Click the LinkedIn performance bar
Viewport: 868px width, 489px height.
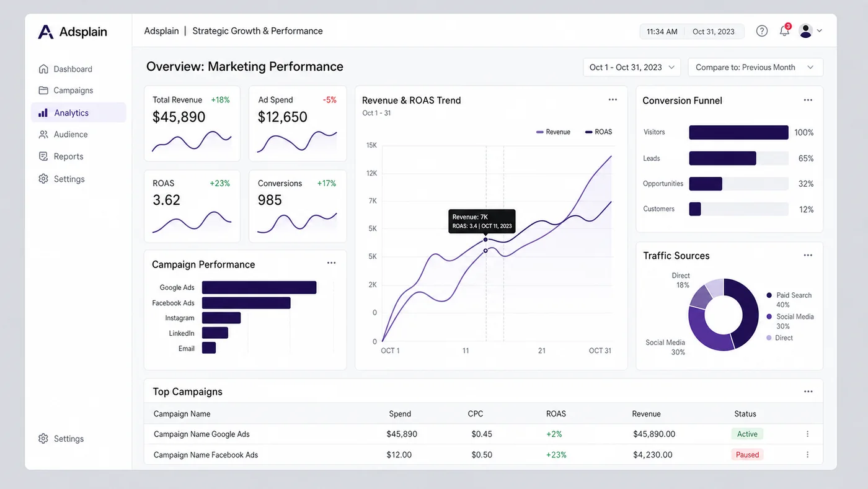[x=215, y=333]
